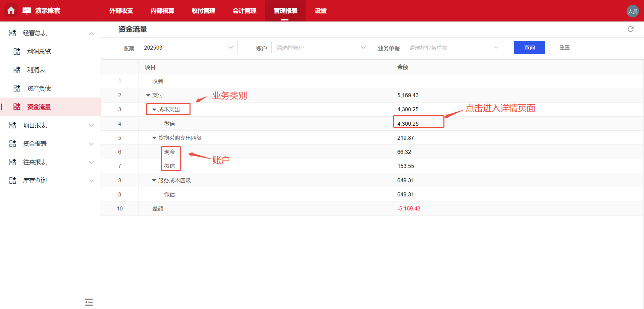Viewport: 644px width, 309px height.
Task: Click the 资产负债 sidebar icon
Action: pos(16,88)
